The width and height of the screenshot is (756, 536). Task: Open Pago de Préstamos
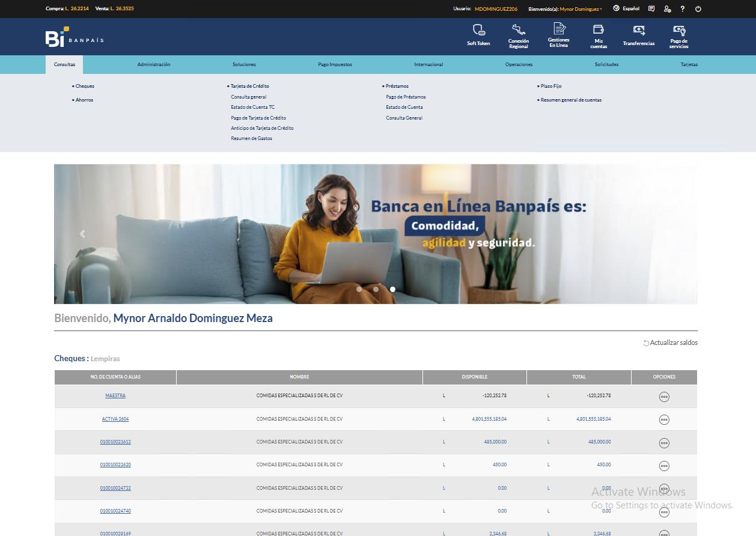pos(406,97)
